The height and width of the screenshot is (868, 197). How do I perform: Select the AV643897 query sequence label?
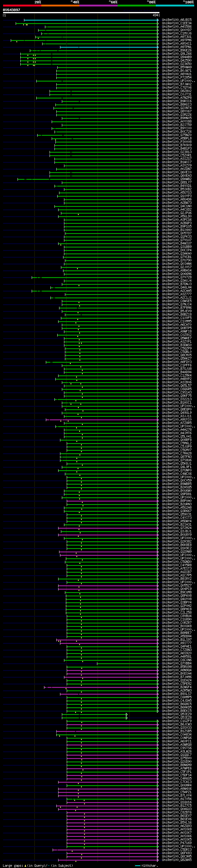click(11, 10)
